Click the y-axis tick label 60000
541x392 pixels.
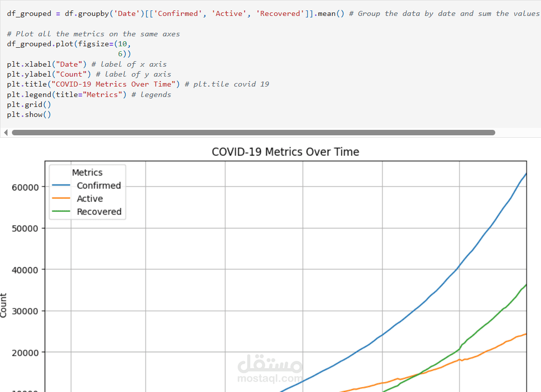[x=25, y=188]
